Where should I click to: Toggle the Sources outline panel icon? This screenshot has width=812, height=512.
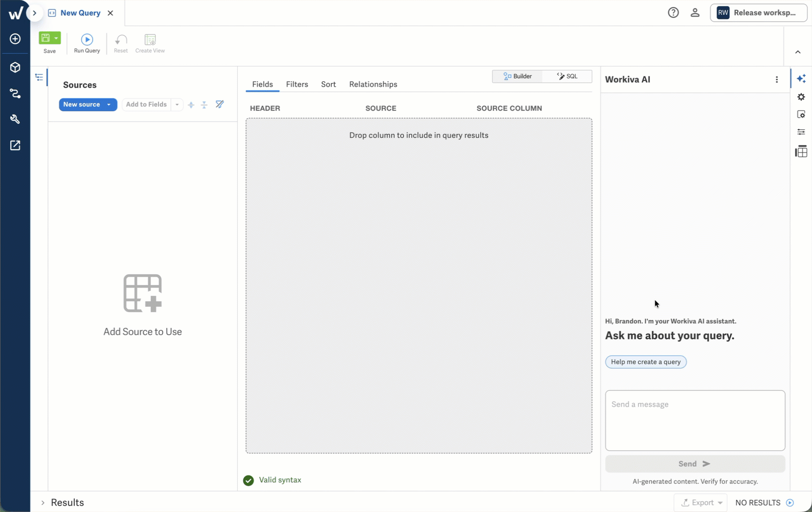[x=39, y=77]
